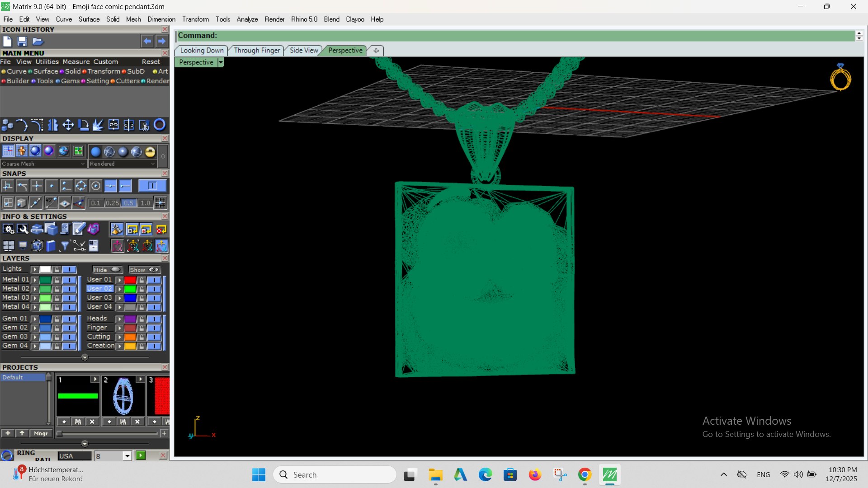Image resolution: width=868 pixels, height=488 pixels.
Task: Expand the Layers panel bottom arrow
Action: [85, 357]
